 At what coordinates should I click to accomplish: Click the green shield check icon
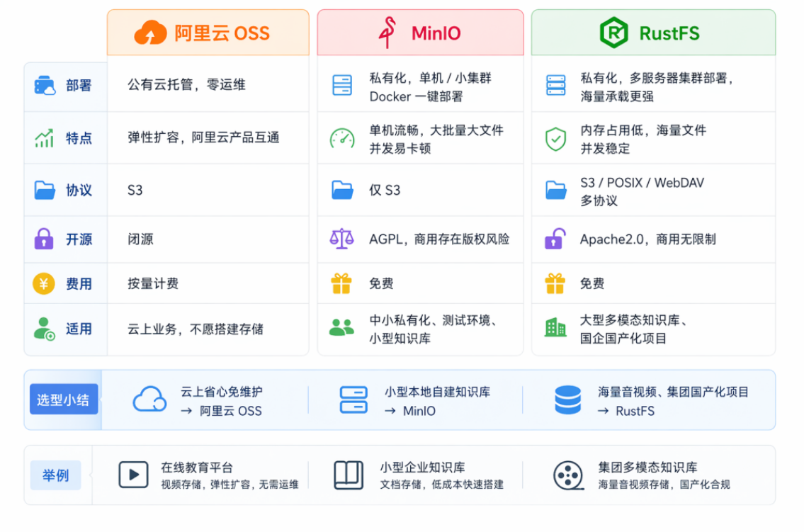point(555,139)
